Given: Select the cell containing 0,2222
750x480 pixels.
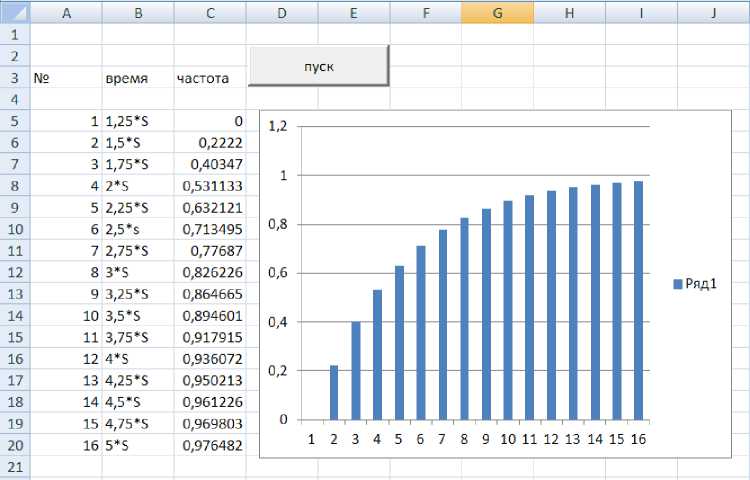Looking at the screenshot, I should click(209, 143).
